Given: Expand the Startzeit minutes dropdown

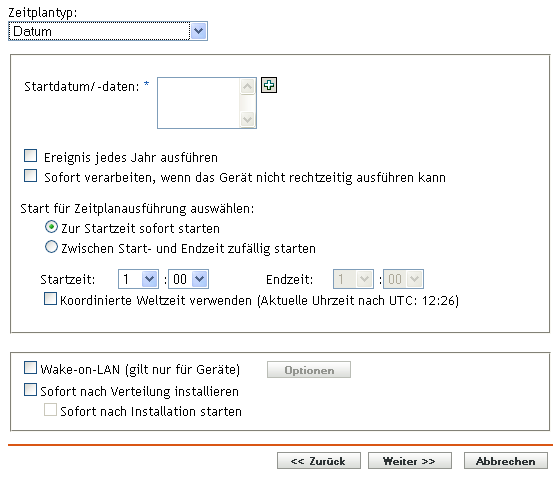Looking at the screenshot, I should (188, 279).
